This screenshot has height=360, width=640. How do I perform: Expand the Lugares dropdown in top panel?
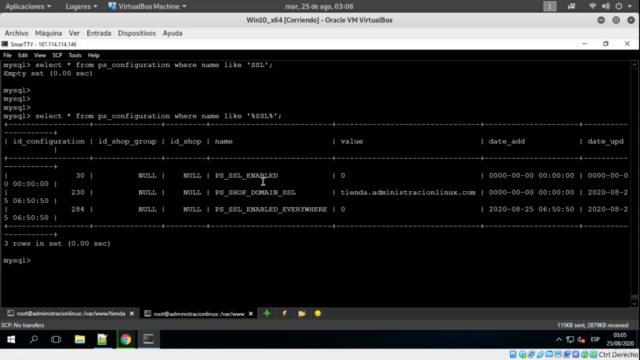click(x=81, y=6)
